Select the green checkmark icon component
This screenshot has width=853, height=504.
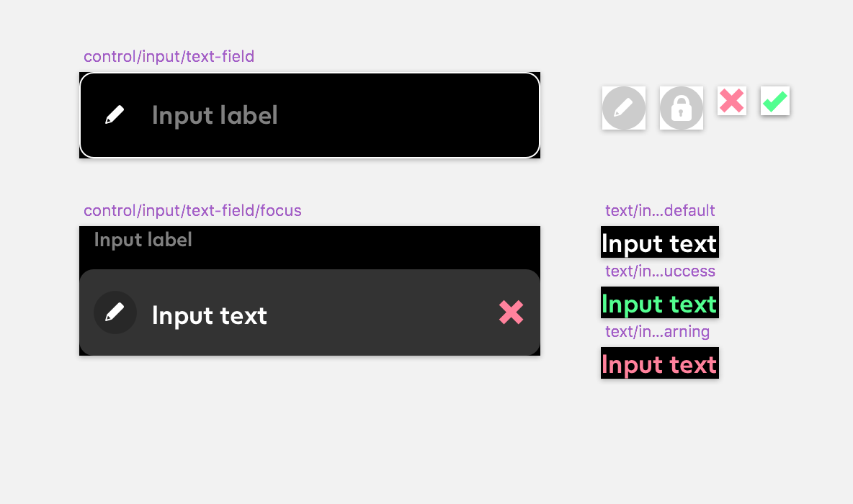pos(775,101)
